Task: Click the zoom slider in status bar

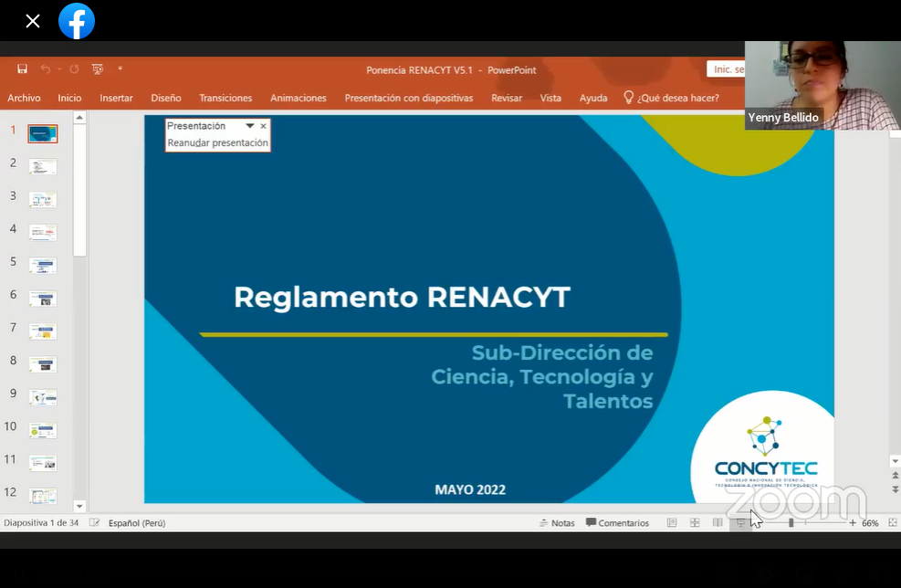Action: click(791, 523)
